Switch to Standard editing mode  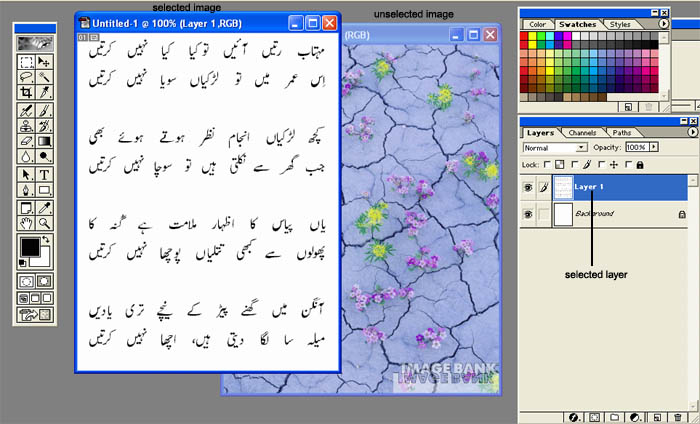[27, 281]
